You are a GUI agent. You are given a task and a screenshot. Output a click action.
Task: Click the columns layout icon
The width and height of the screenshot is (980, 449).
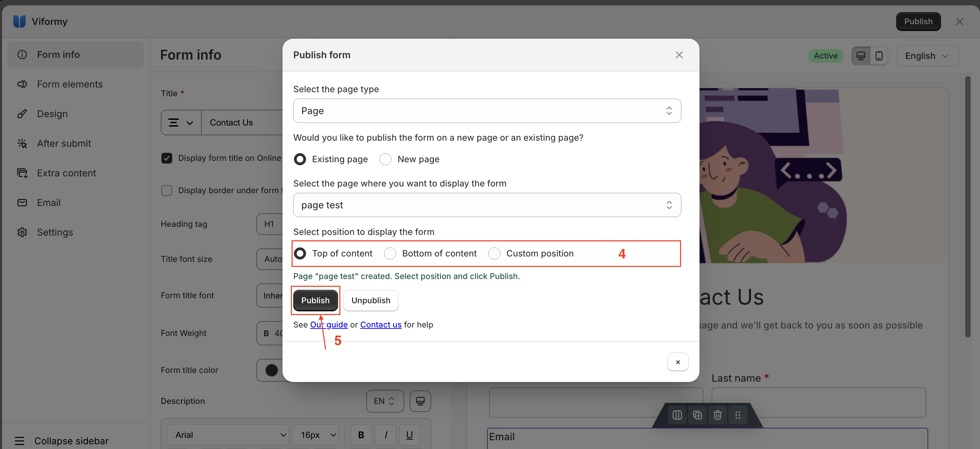click(677, 415)
